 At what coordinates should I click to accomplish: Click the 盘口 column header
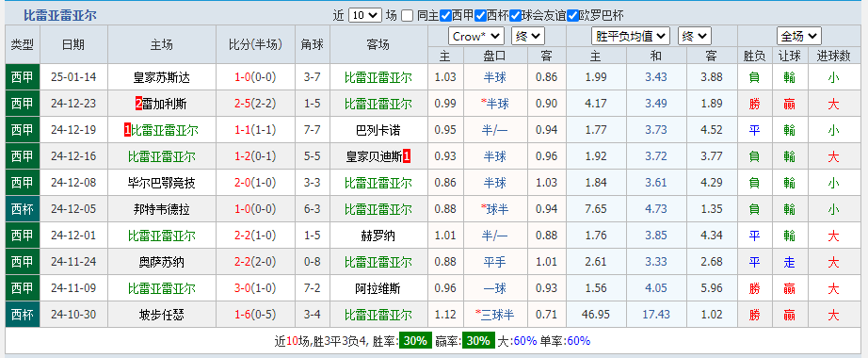[495, 56]
